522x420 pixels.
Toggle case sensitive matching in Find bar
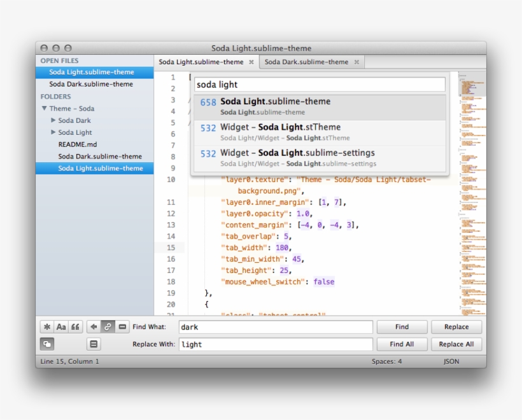pos(61,326)
